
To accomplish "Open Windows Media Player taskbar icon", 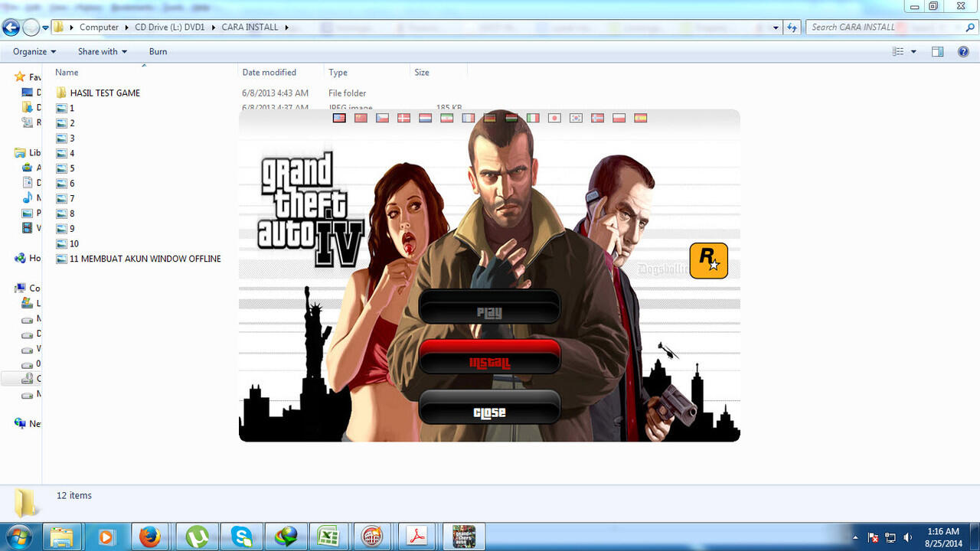I will [x=106, y=536].
